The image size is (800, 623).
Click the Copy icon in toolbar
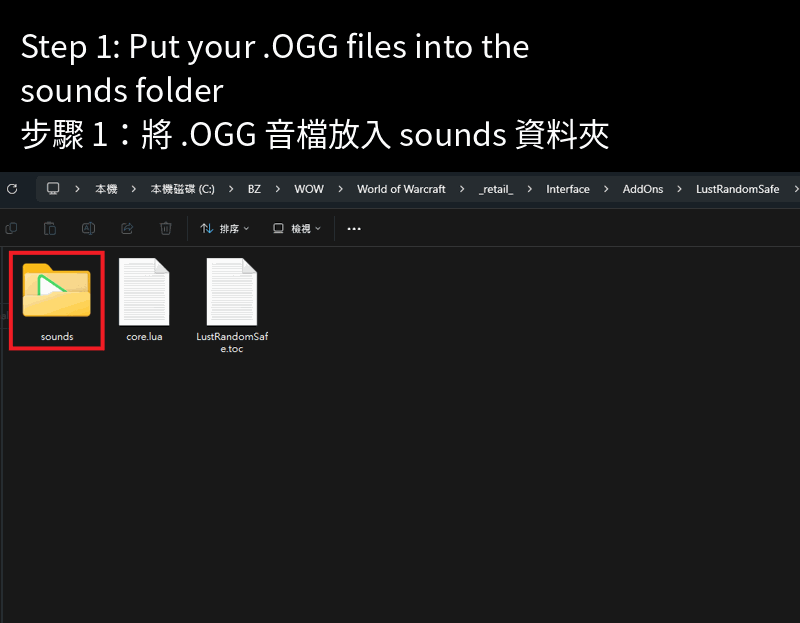pyautogui.click(x=11, y=229)
